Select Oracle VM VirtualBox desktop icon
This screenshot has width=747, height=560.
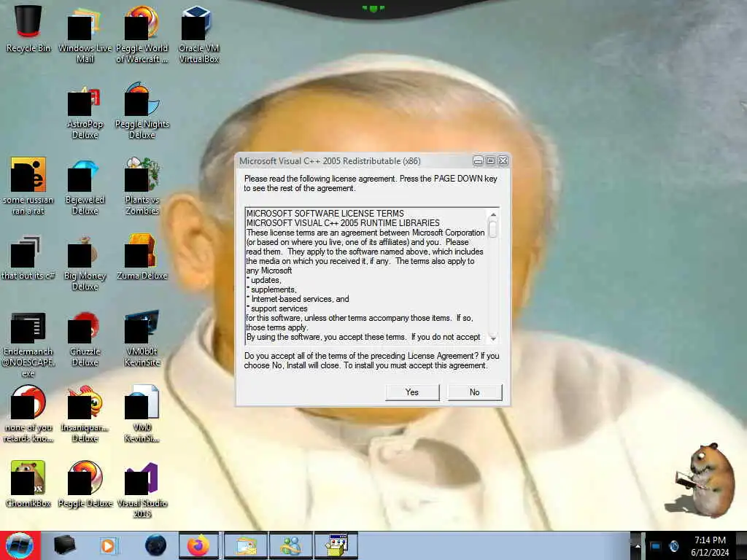(198, 34)
